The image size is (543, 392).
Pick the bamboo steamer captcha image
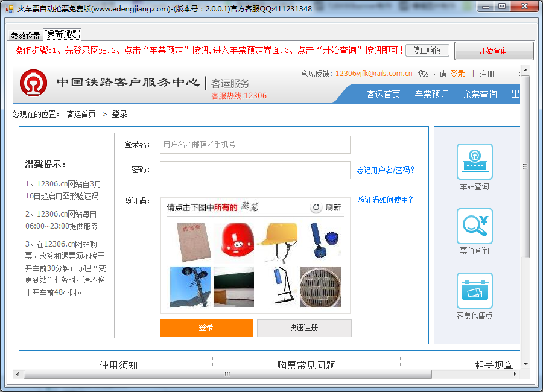[320, 286]
